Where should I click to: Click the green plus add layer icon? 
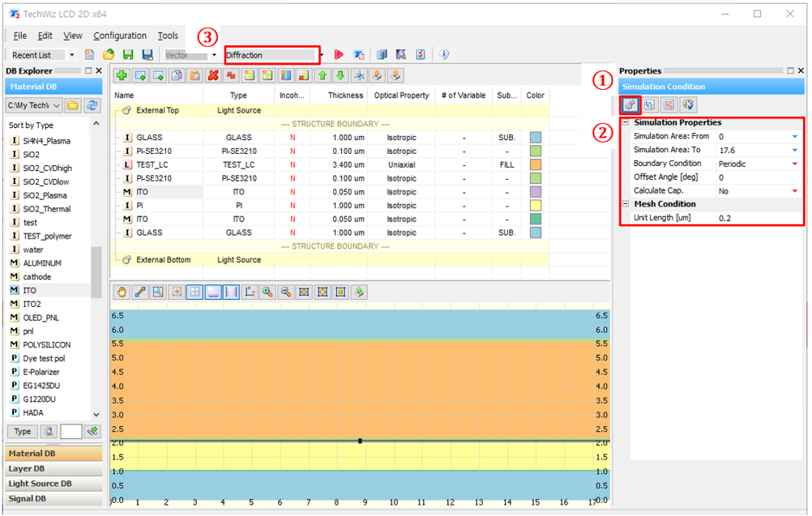click(122, 76)
